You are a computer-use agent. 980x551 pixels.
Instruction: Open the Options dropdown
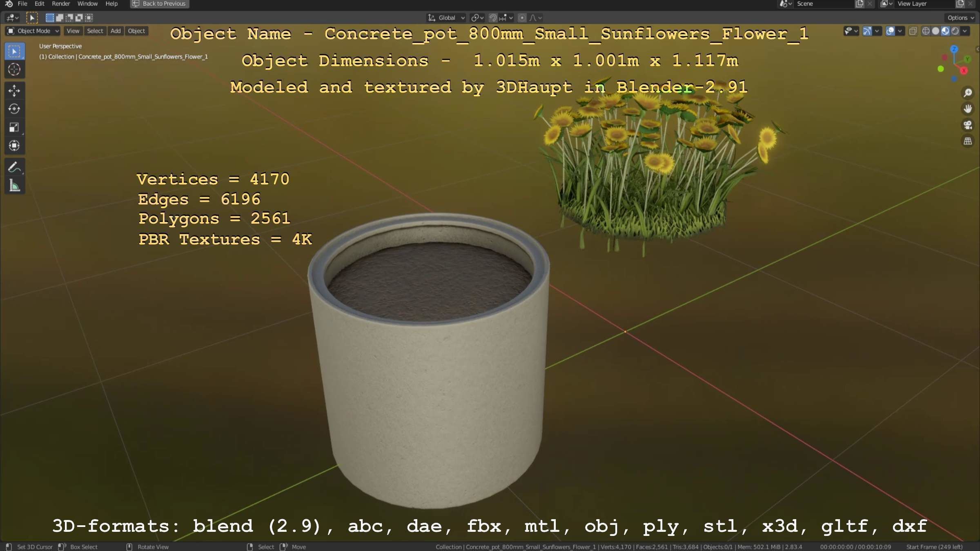[x=960, y=18]
